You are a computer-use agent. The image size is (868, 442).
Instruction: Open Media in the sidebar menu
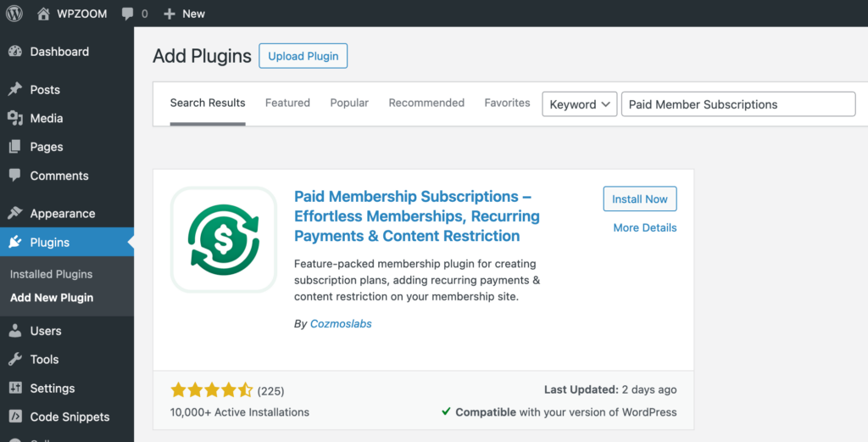(x=47, y=119)
